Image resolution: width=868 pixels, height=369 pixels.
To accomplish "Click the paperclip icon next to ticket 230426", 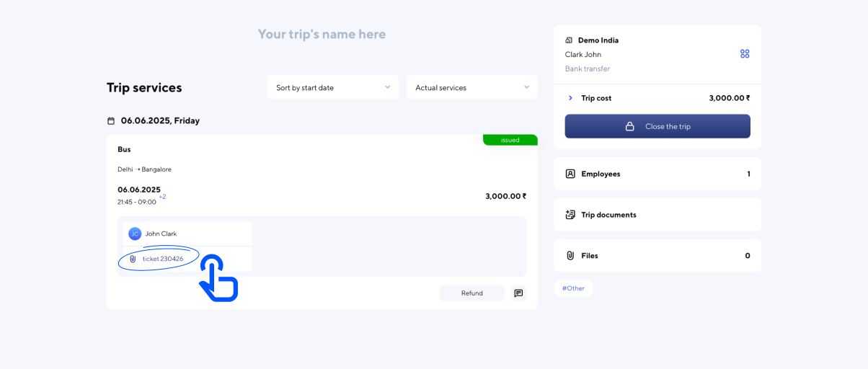I will (133, 259).
